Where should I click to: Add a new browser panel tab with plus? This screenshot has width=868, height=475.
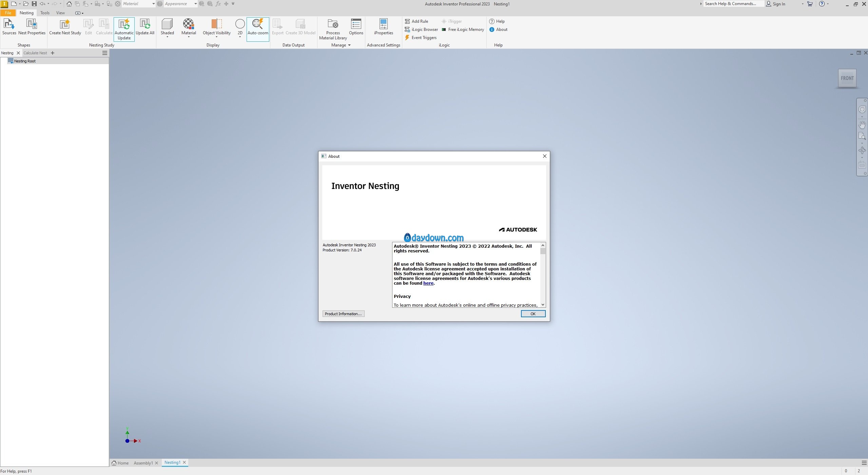point(52,53)
